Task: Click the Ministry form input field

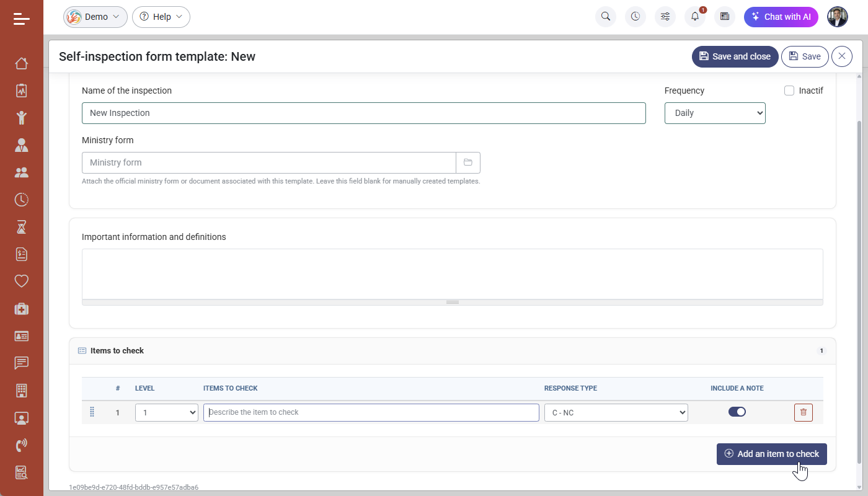Action: pyautogui.click(x=269, y=162)
